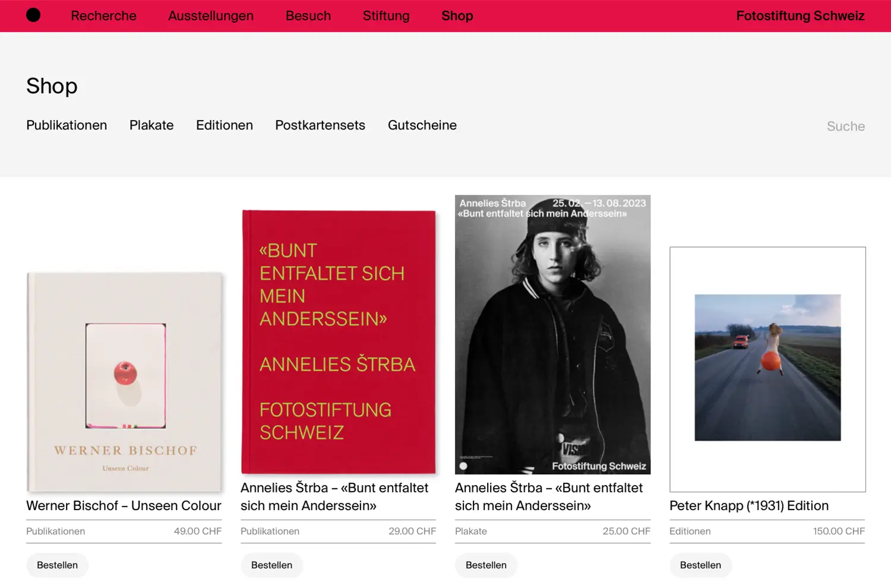The height and width of the screenshot is (588, 891).
Task: Filter by Postkartensets category
Action: [x=320, y=125]
